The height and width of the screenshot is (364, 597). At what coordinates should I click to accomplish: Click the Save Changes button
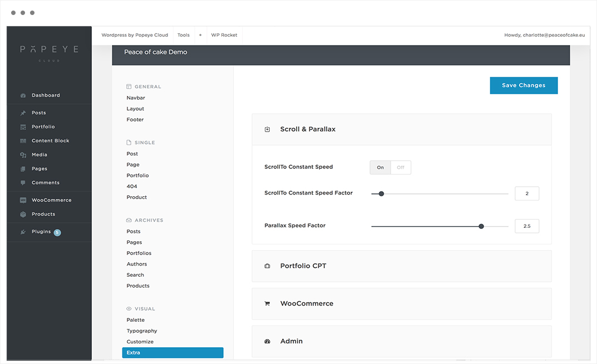pos(524,86)
